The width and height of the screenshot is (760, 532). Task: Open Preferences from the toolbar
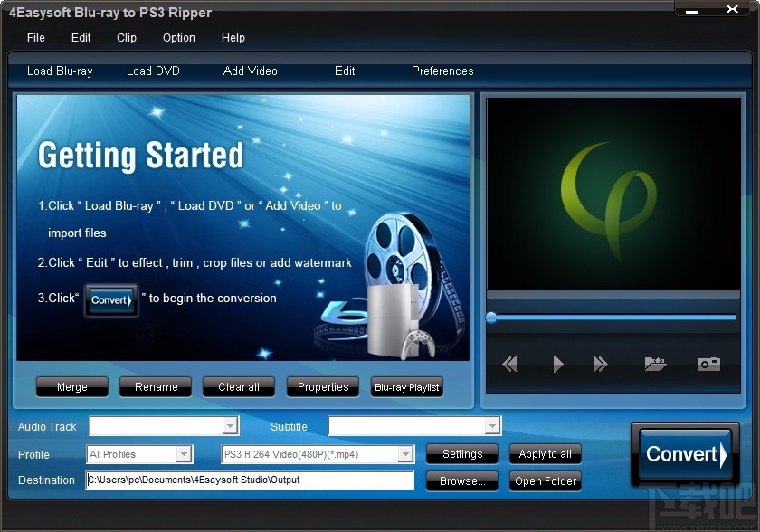(x=442, y=71)
